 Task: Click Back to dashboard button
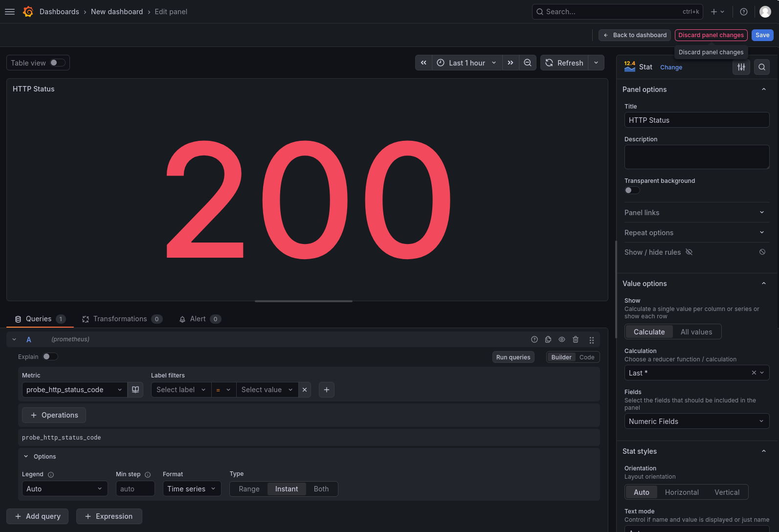[x=635, y=35]
